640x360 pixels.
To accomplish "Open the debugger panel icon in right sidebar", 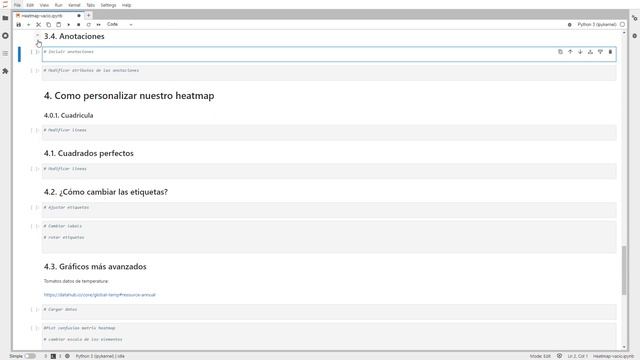I will pos(634,36).
